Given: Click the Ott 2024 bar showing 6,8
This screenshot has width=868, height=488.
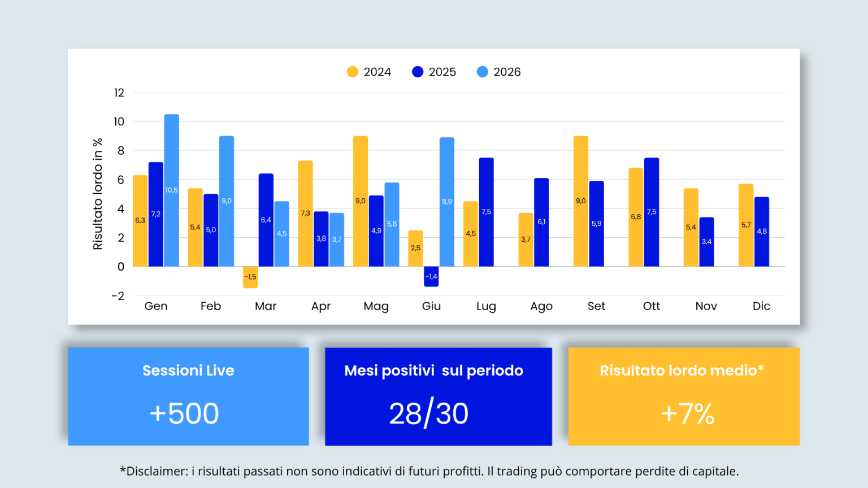Looking at the screenshot, I should tap(636, 217).
